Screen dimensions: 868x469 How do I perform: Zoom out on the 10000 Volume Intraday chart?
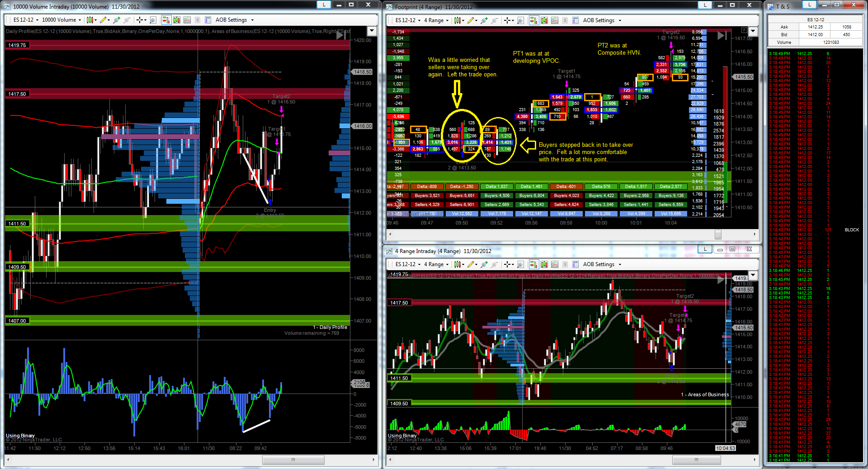coord(127,20)
